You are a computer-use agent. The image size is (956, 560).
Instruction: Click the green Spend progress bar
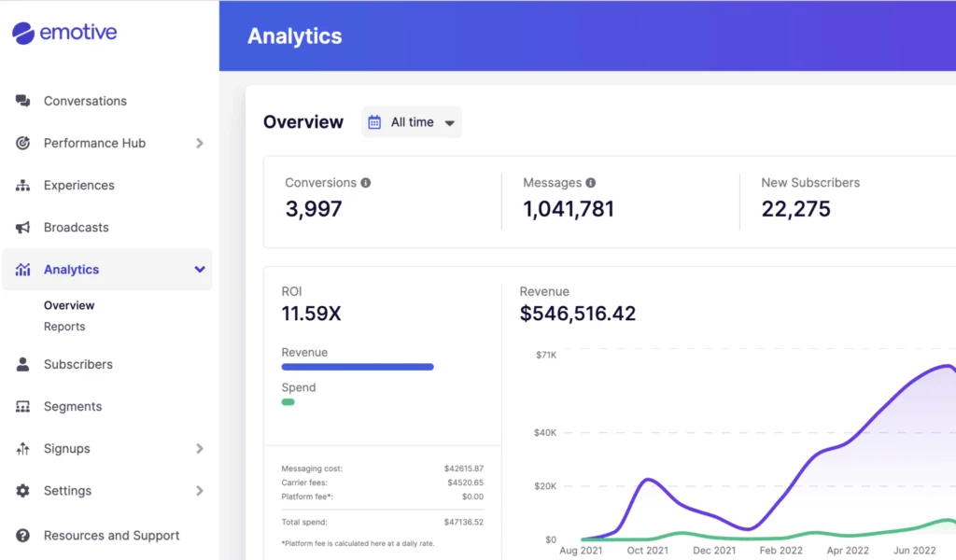pyautogui.click(x=288, y=402)
